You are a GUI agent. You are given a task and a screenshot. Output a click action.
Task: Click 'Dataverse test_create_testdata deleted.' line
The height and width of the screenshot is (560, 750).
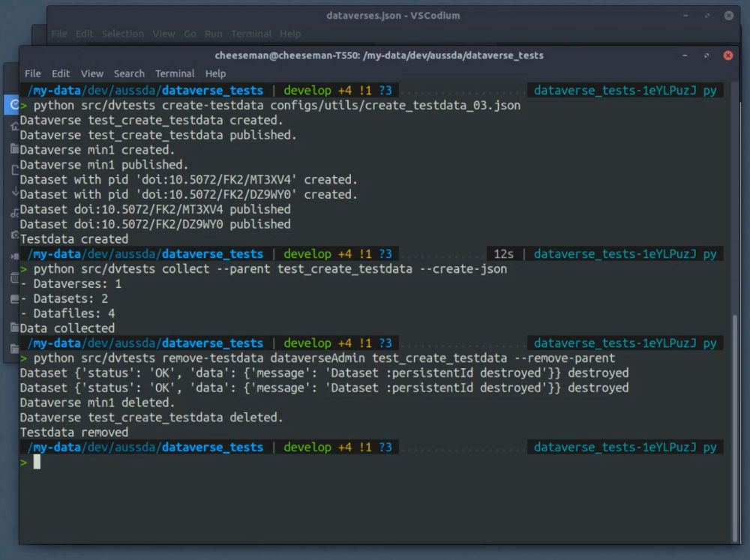pyautogui.click(x=151, y=418)
